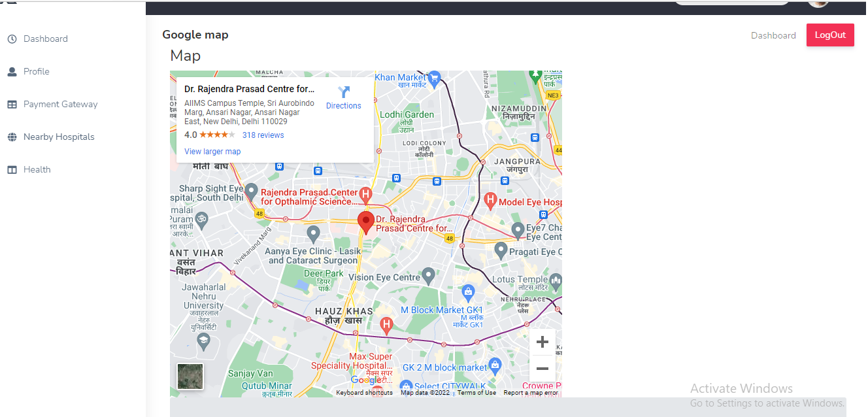Click the Max Super Speciality Hospital H marker
This screenshot has width=868, height=417.
click(x=387, y=325)
